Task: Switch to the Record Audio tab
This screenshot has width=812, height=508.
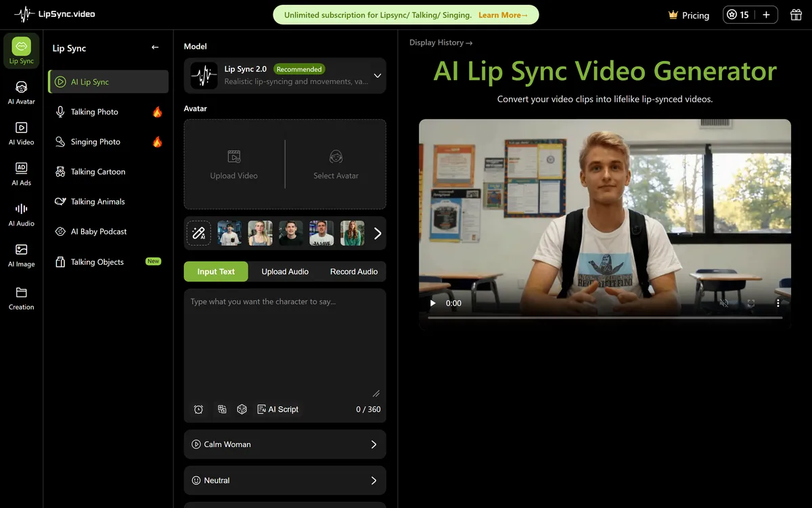Action: tap(354, 272)
